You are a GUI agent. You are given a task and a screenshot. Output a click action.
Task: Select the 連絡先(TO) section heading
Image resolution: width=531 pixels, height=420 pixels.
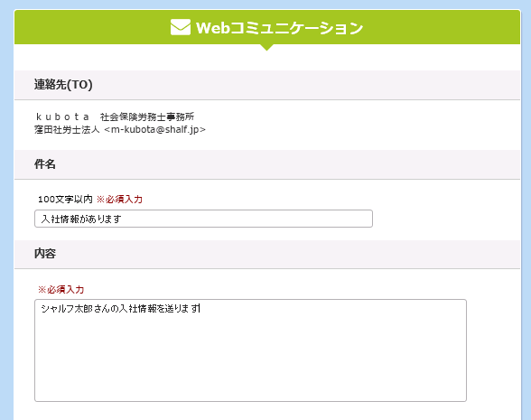63,84
